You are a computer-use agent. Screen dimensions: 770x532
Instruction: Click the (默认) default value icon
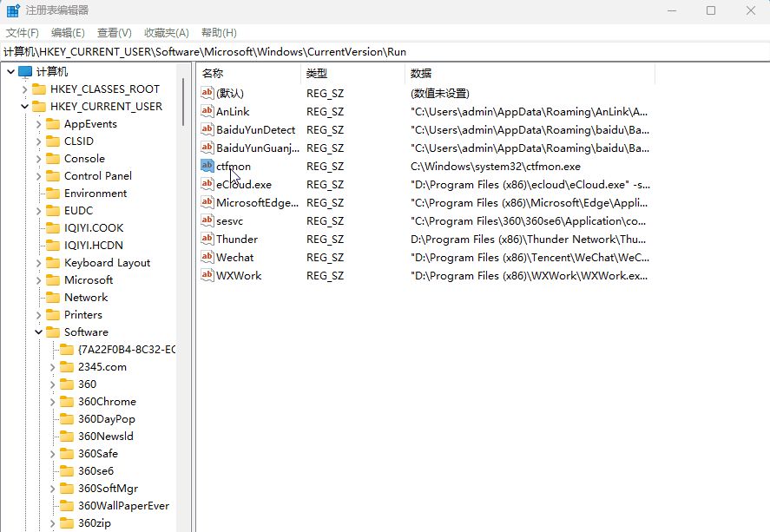207,93
